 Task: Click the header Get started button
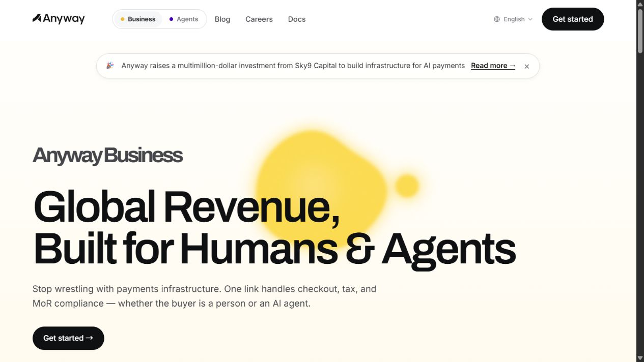coord(573,19)
